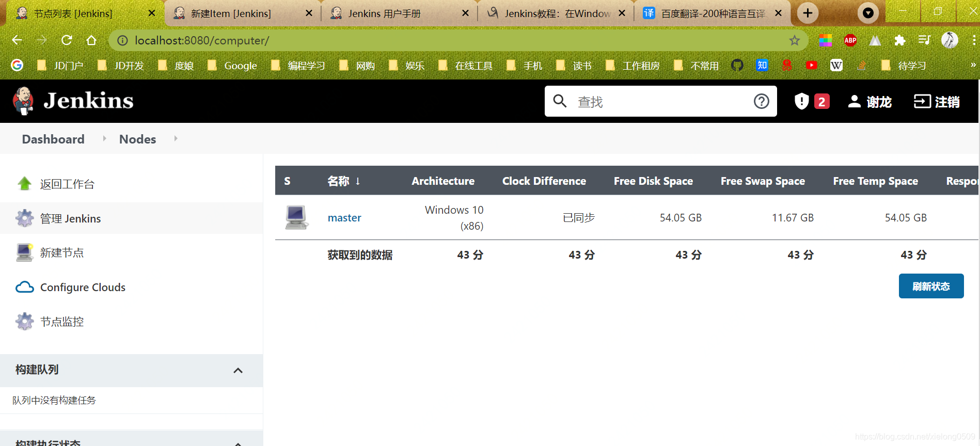Switch to Jenkins 用户手册 tab
This screenshot has height=446, width=980.
click(400, 13)
